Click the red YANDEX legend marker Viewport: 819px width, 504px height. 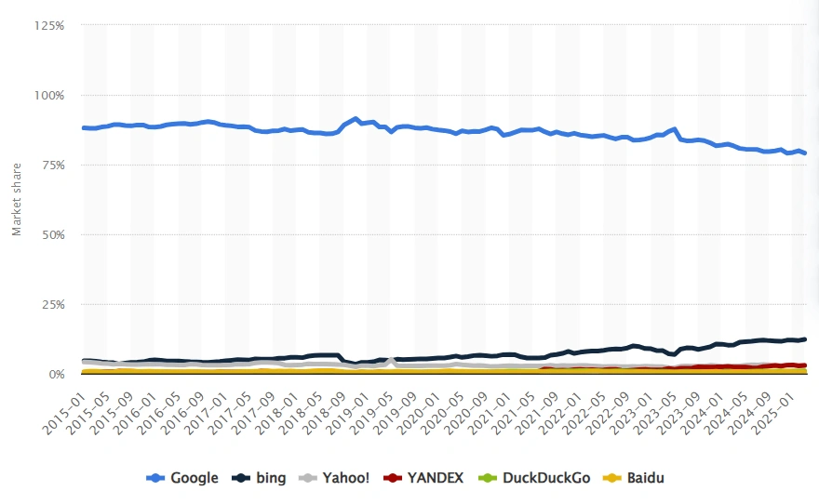(390, 478)
